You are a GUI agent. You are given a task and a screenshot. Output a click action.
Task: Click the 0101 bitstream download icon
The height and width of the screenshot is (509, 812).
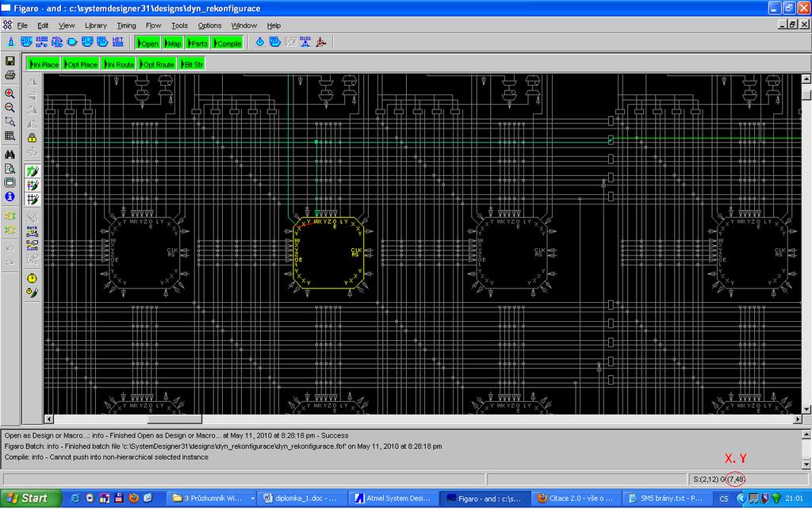305,42
